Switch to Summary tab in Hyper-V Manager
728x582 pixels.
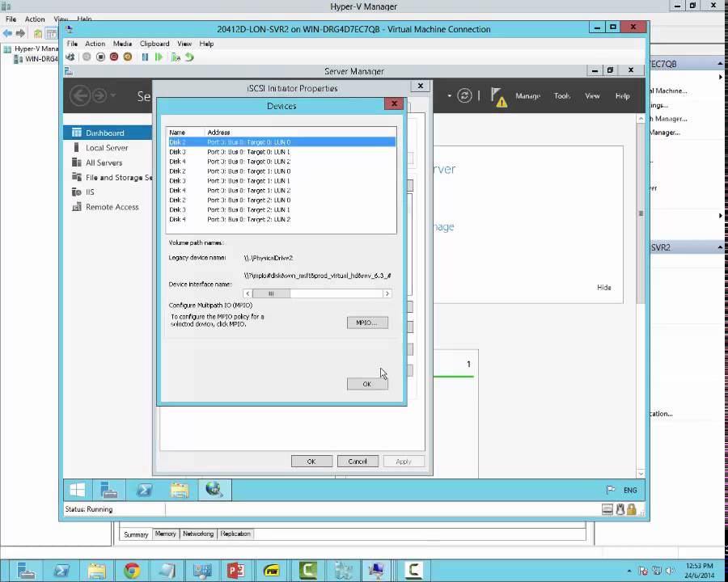click(136, 534)
